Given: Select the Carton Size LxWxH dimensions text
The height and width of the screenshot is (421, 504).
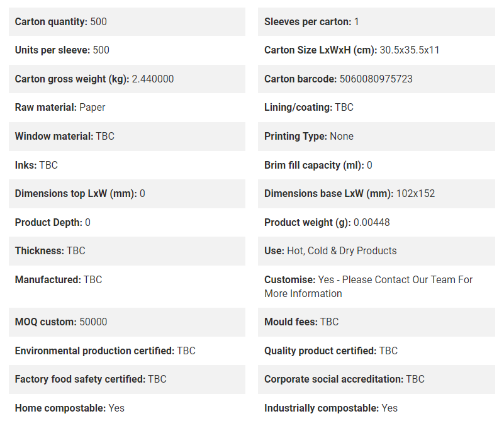Looking at the screenshot, I should (x=410, y=50).
